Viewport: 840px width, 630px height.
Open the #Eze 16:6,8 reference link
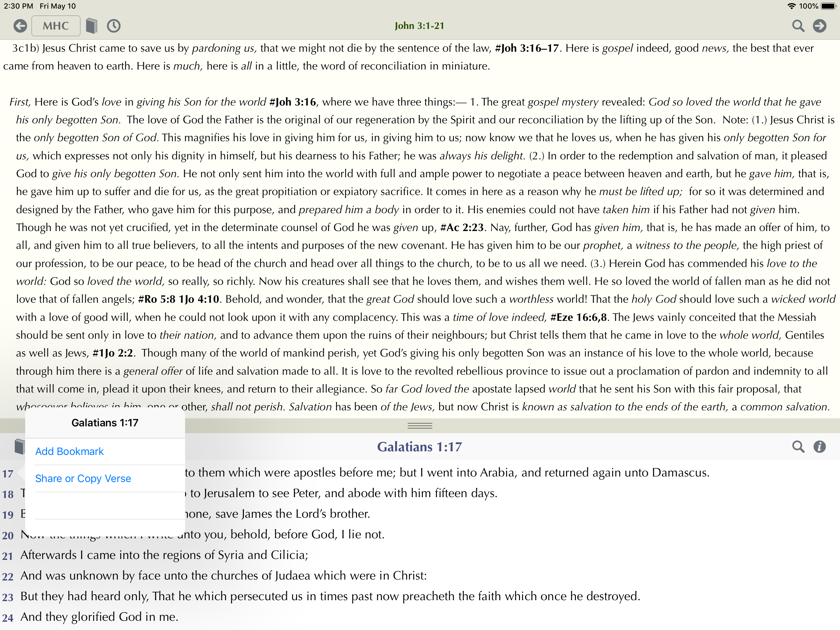(x=579, y=317)
